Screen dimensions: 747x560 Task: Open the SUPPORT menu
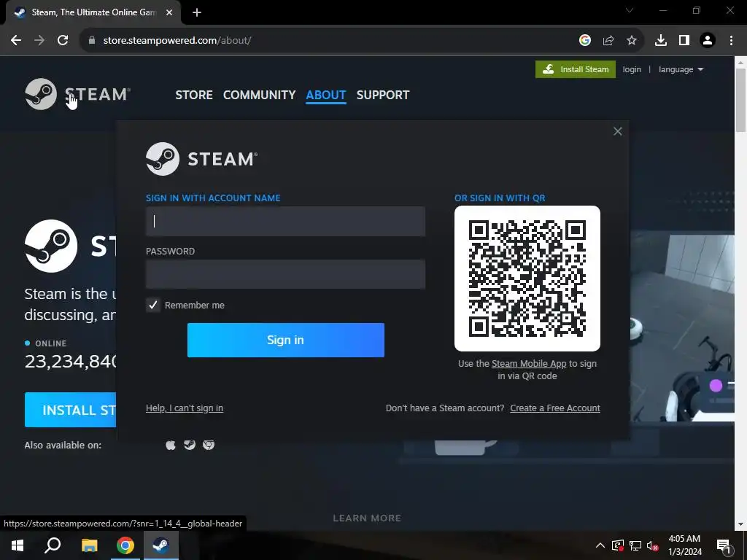tap(383, 95)
